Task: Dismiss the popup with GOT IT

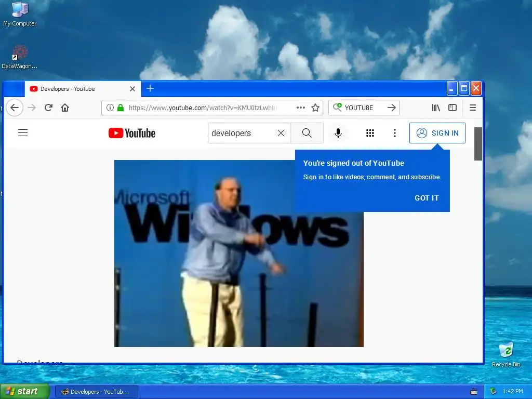Action: tap(427, 198)
